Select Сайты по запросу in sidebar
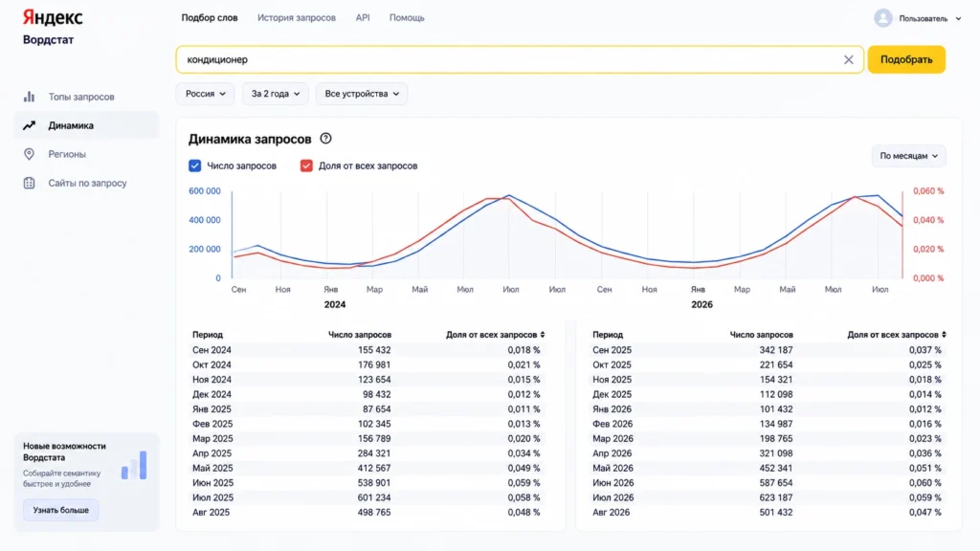Viewport: 980px width, 551px height. pos(87,183)
